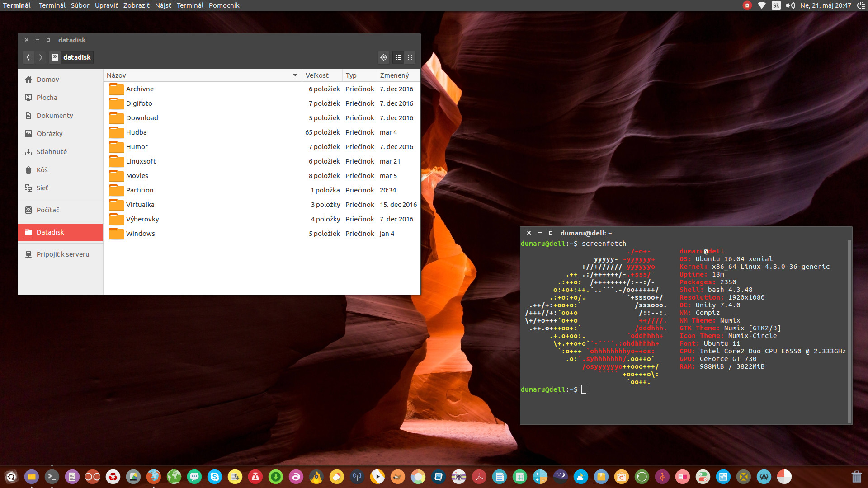This screenshot has height=488, width=868.
Task: Sort by the Názov column header arrow
Action: (295, 75)
